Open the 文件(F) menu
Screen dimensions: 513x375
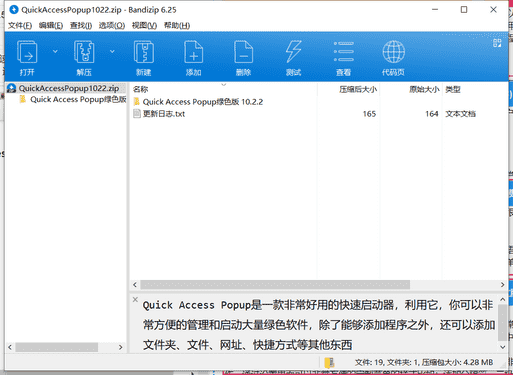point(20,25)
